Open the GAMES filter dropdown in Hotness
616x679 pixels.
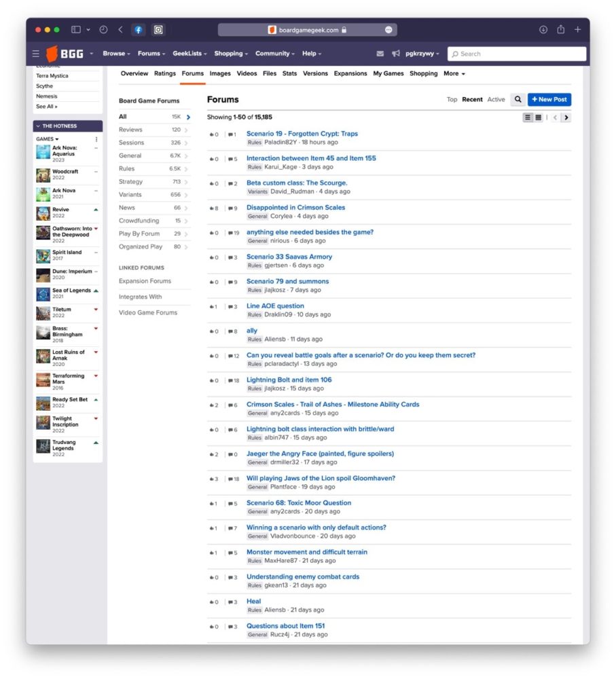48,139
